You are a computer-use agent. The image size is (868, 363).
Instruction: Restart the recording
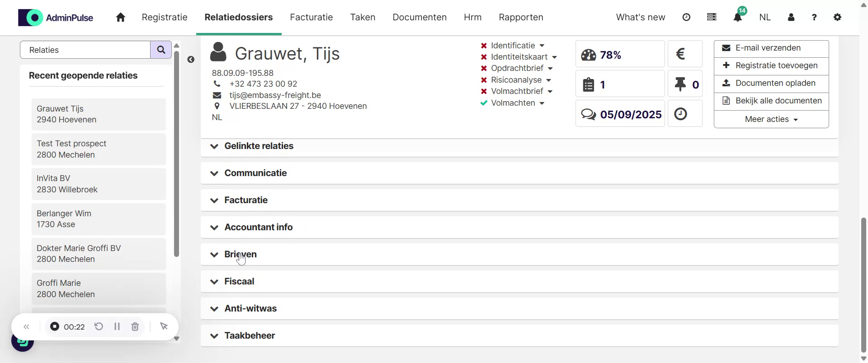[x=99, y=326]
